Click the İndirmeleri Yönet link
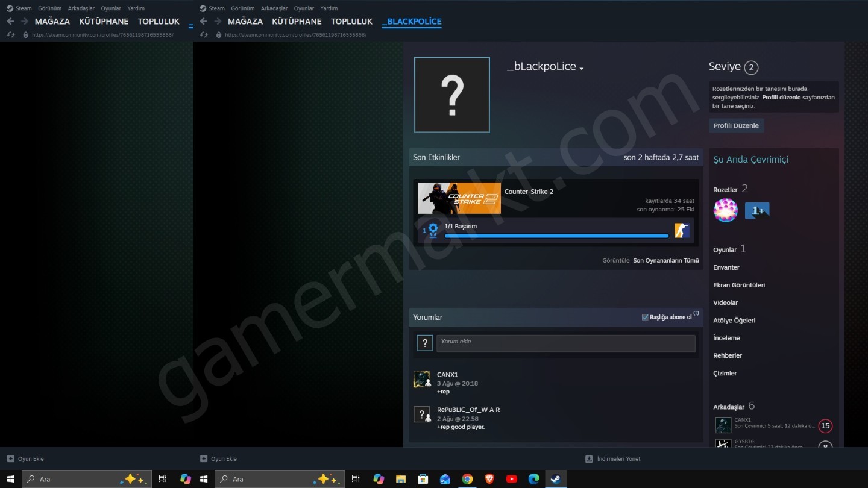Screen dimensions: 868x488 pyautogui.click(x=618, y=459)
